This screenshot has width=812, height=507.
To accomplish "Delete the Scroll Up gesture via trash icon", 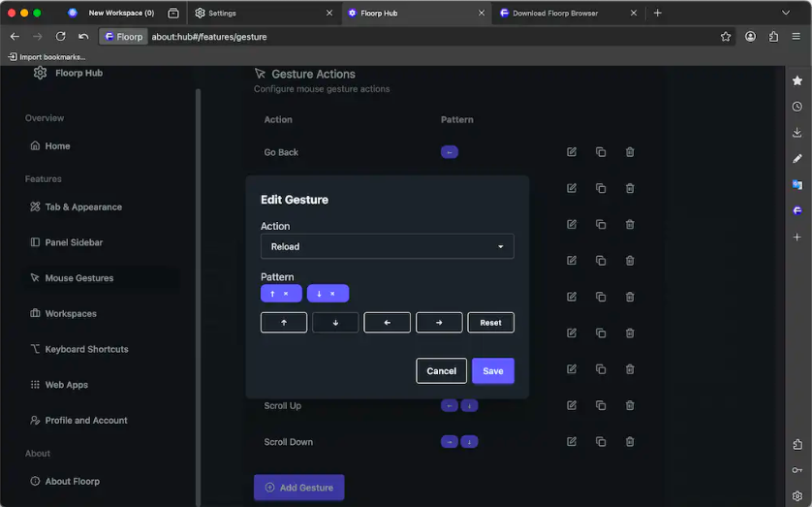I will point(630,406).
